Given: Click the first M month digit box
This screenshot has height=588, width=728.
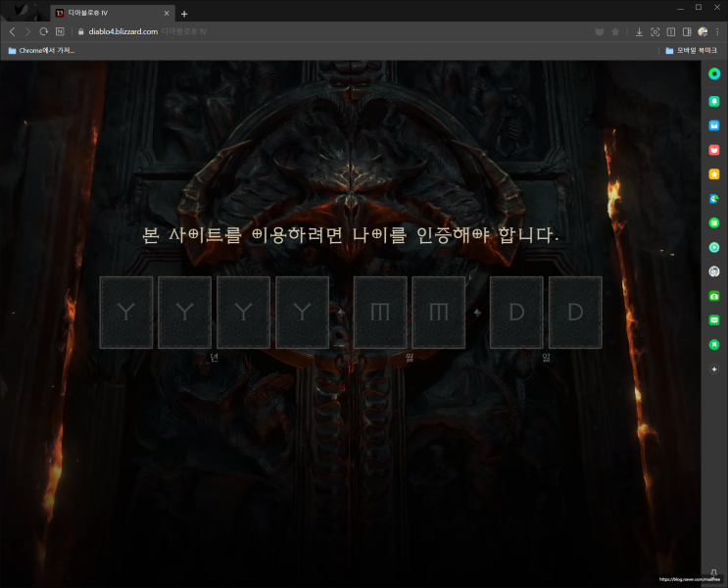Looking at the screenshot, I should (380, 312).
